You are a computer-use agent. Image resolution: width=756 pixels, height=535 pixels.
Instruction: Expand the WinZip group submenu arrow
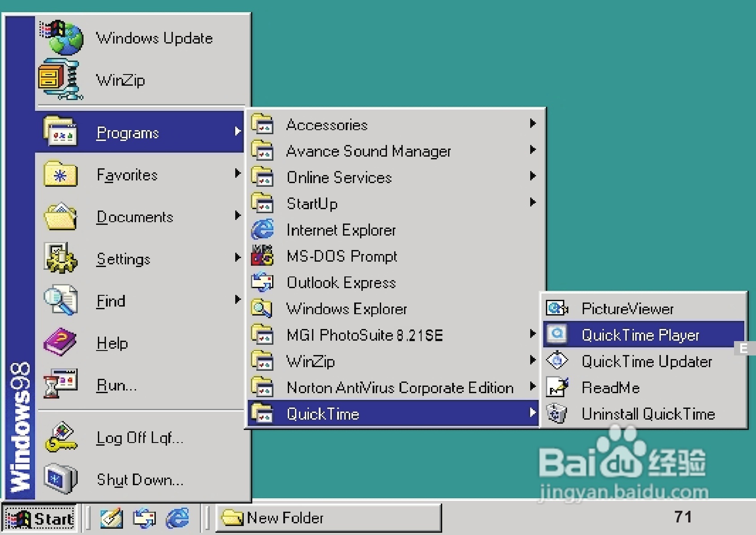point(533,360)
